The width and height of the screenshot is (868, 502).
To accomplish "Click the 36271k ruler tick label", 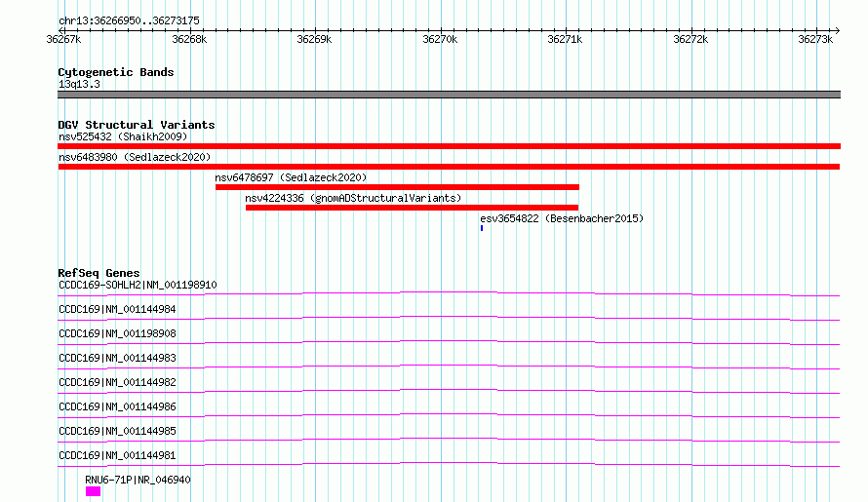I will coord(566,39).
